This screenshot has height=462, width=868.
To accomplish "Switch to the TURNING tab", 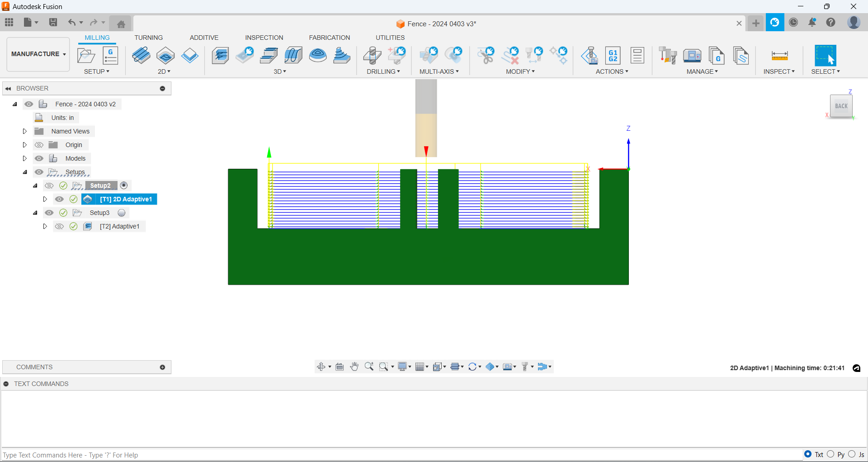I will pos(149,38).
